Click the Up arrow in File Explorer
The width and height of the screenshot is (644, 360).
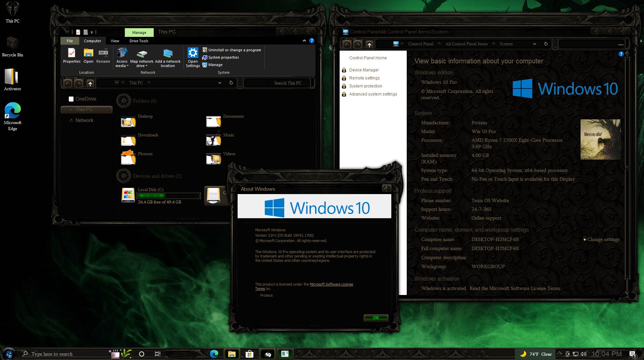pyautogui.click(x=90, y=83)
